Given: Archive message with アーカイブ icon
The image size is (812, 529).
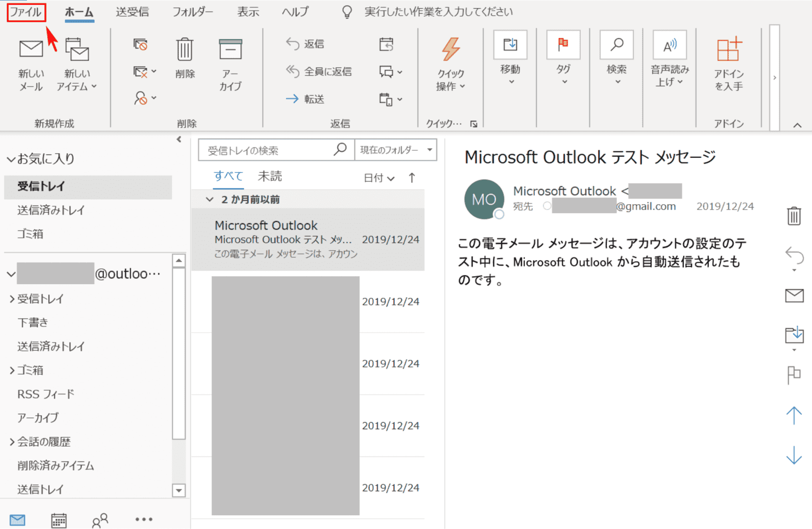Looking at the screenshot, I should pos(230,65).
